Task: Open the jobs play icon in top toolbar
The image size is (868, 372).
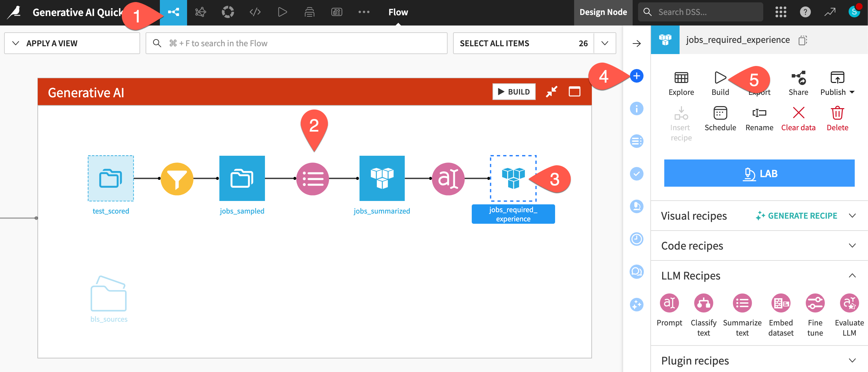Action: [x=282, y=12]
